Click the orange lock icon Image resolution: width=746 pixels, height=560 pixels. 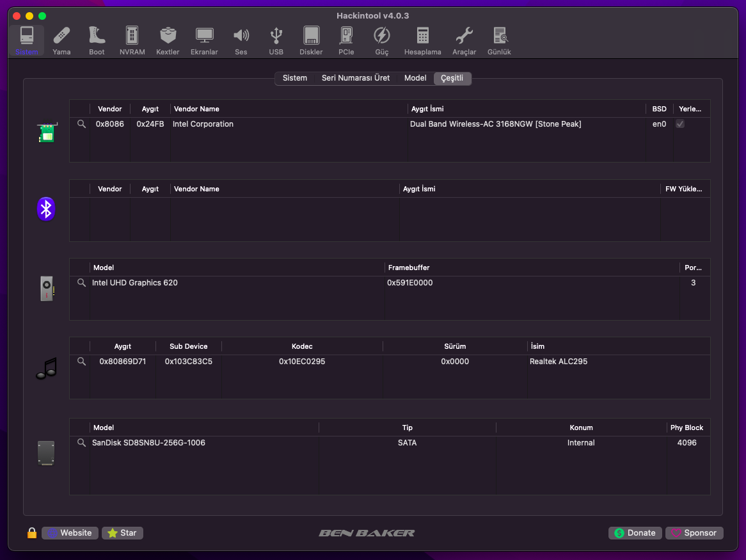(32, 533)
